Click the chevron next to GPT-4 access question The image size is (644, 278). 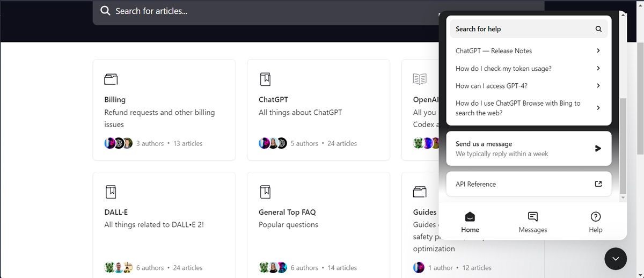(598, 85)
